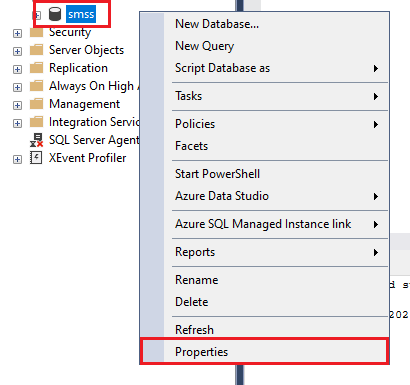
Task: Expand the Server Objects folder node
Action: [x=17, y=51]
